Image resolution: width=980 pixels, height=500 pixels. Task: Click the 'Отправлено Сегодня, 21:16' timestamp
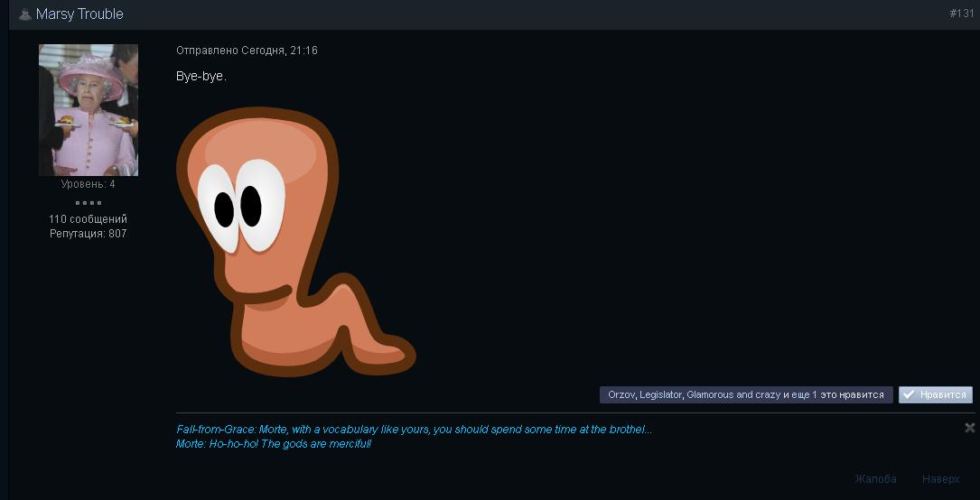247,51
